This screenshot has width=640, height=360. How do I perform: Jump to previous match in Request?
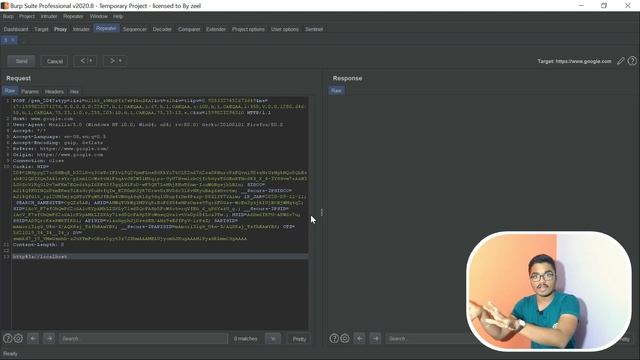coord(33,338)
